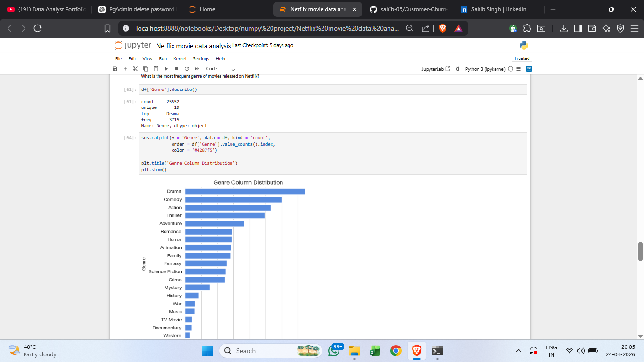Insert a new cell with the plus icon
Image resolution: width=644 pixels, height=362 pixels.
click(125, 69)
